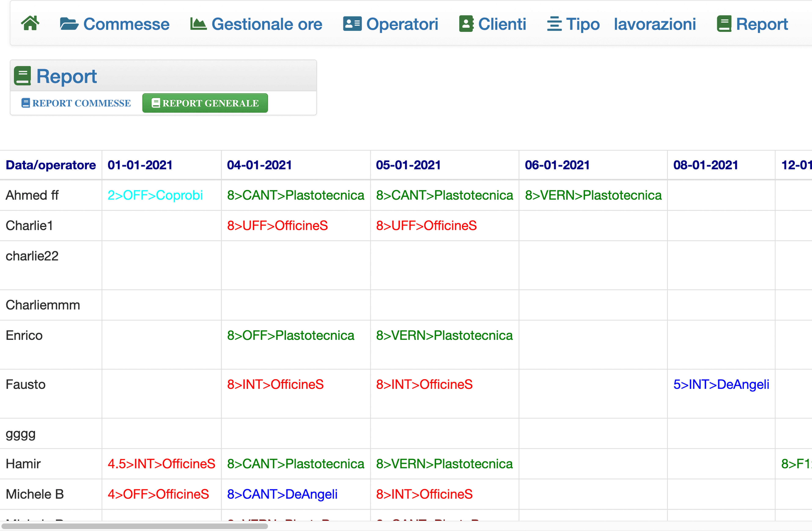
Task: Click the Report Generale button book icon
Action: tap(156, 103)
